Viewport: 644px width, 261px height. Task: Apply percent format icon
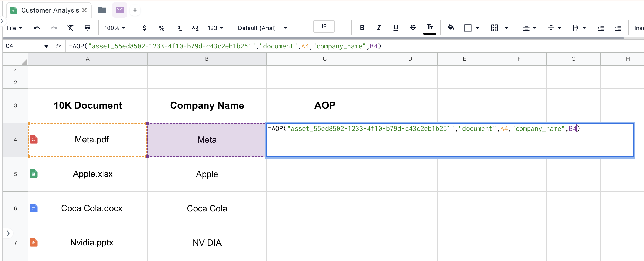tap(161, 28)
